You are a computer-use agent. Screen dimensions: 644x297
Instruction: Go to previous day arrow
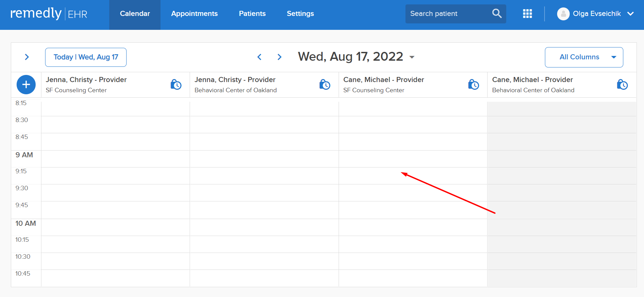[x=260, y=57]
